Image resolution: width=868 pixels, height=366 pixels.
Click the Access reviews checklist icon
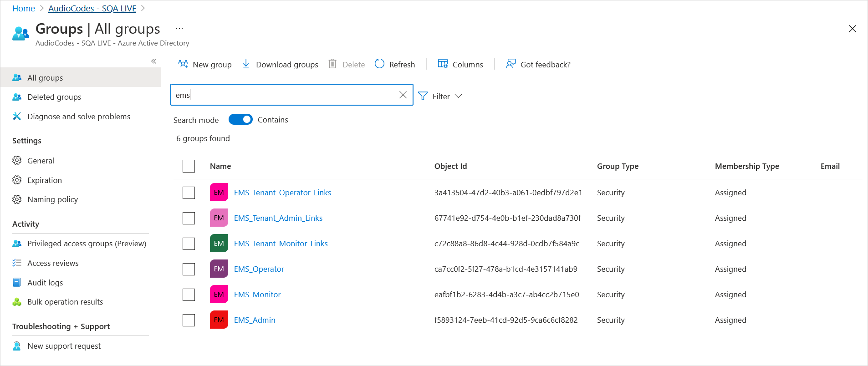tap(17, 263)
